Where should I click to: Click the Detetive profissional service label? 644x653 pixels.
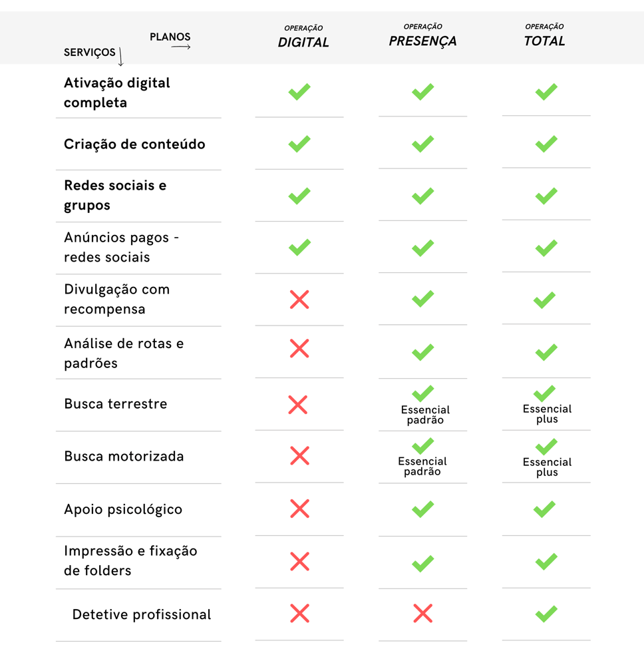142,614
